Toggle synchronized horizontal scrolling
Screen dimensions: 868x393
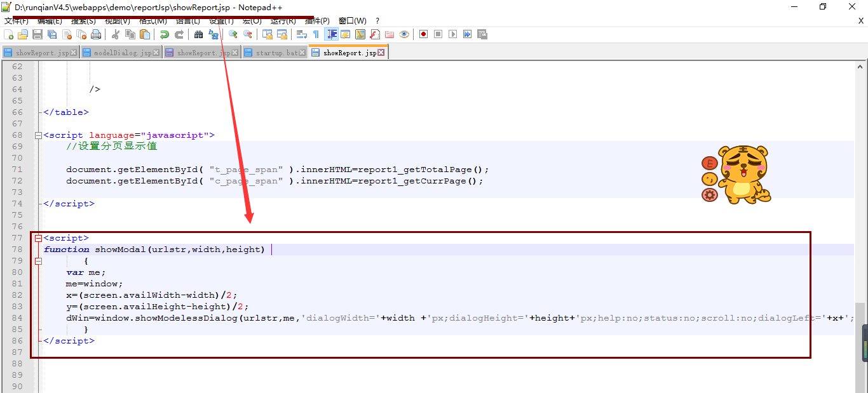282,34
